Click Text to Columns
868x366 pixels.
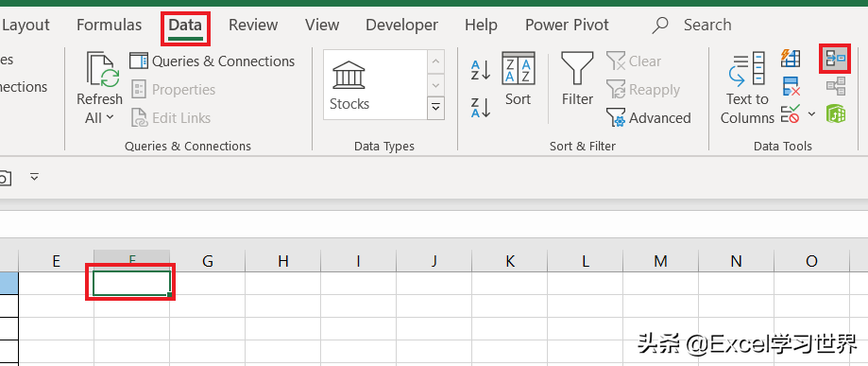(747, 88)
